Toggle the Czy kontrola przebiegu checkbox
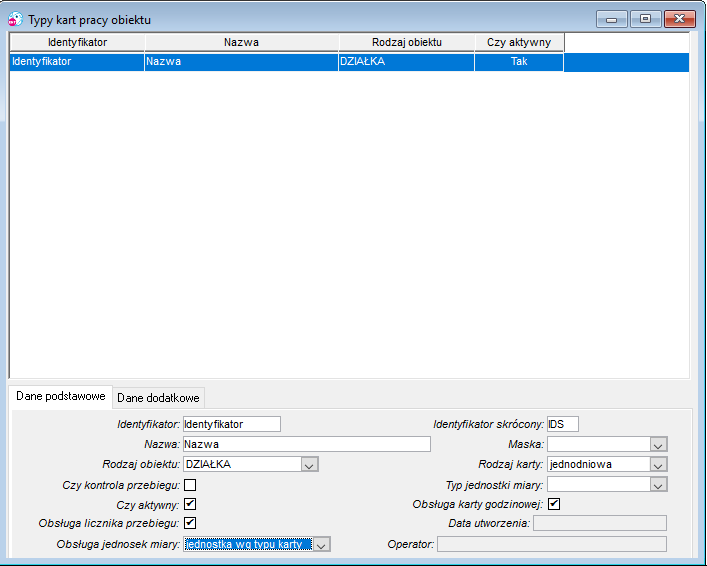This screenshot has height=566, width=707. (190, 485)
